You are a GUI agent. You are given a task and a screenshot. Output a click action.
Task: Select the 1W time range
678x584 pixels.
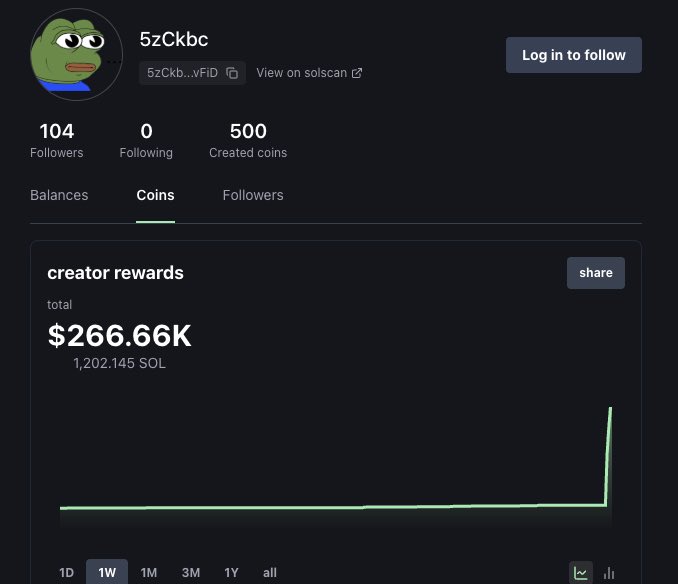pos(107,573)
